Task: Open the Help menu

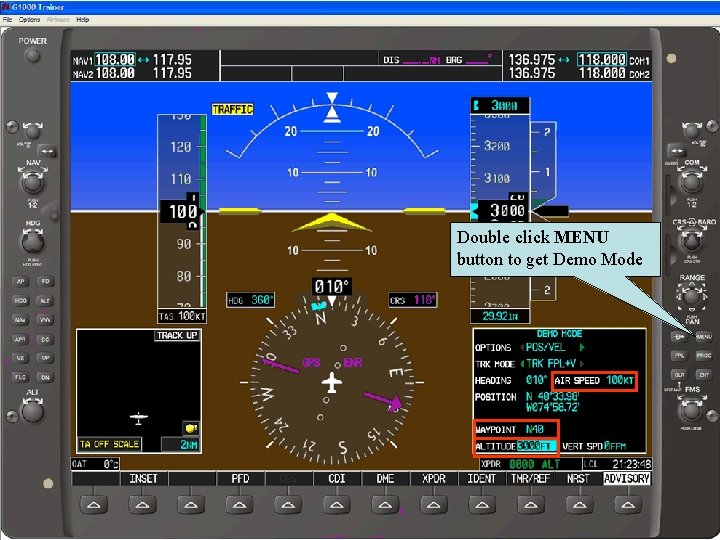Action: 83,20
